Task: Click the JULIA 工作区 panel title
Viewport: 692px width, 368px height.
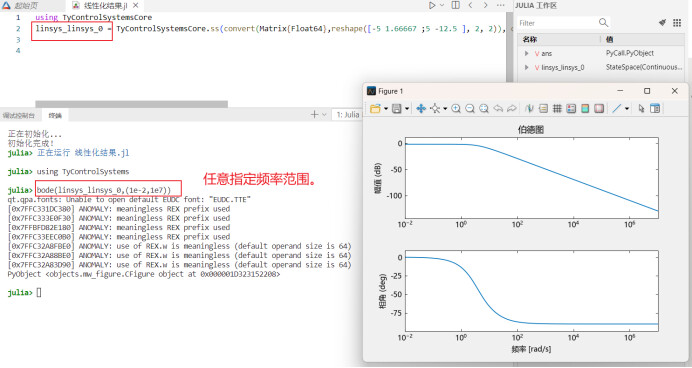Action: pos(536,5)
